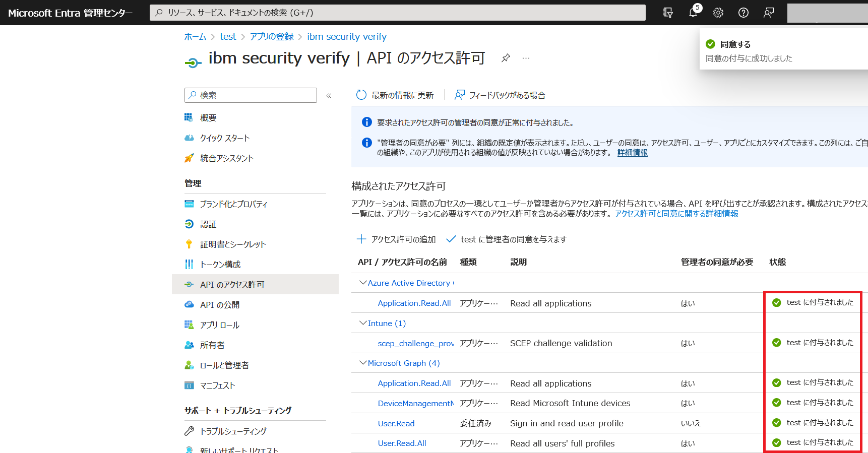Click the アプリ ロール icon
868x453 pixels.
click(x=189, y=325)
